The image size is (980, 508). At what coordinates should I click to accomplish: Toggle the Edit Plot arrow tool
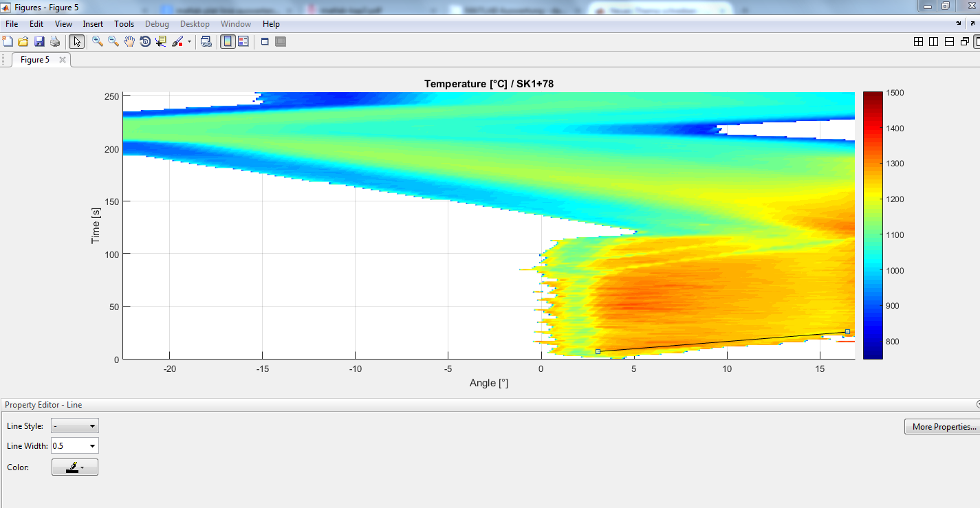[x=76, y=42]
